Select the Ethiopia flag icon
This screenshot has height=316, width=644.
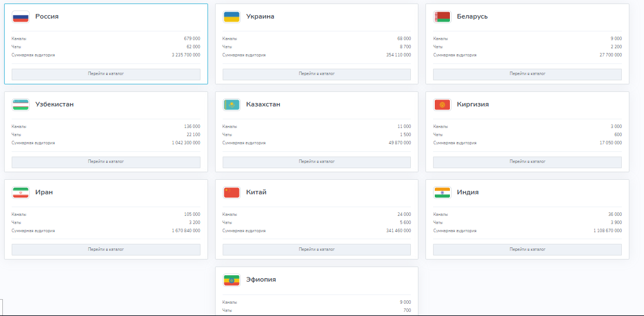[x=231, y=281]
